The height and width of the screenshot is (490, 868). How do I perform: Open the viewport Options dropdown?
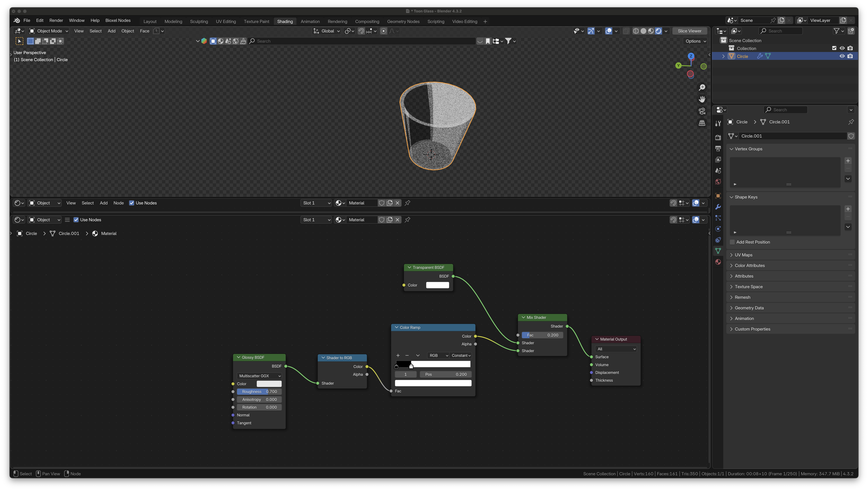(696, 41)
